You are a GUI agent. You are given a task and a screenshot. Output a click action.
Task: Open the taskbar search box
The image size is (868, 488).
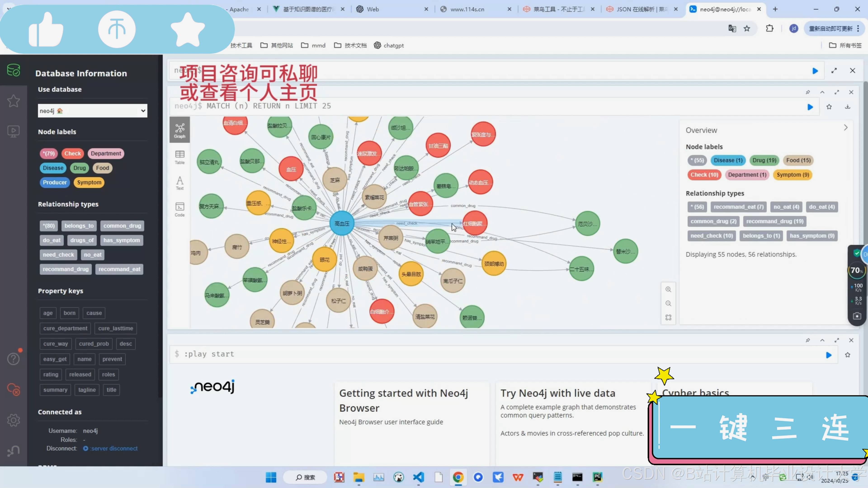[x=305, y=477]
